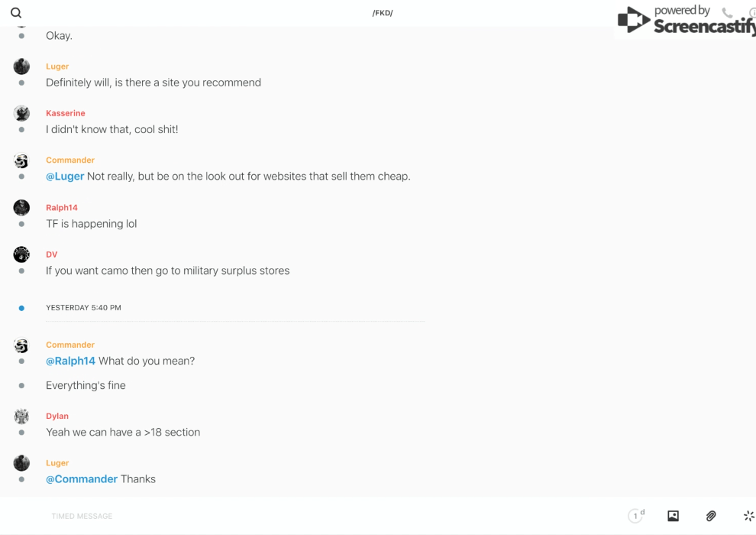Click the burst icon in message bar
The height and width of the screenshot is (535, 756).
coord(748,516)
